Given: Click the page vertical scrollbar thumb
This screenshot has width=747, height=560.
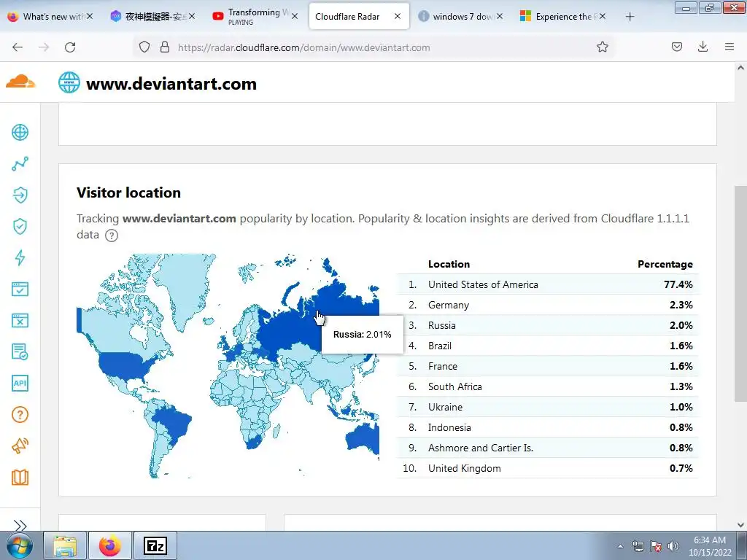Looking at the screenshot, I should (x=740, y=293).
